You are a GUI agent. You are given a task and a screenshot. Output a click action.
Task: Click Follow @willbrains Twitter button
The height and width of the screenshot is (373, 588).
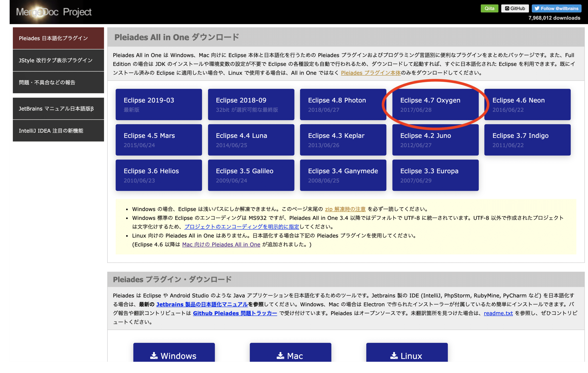[556, 9]
